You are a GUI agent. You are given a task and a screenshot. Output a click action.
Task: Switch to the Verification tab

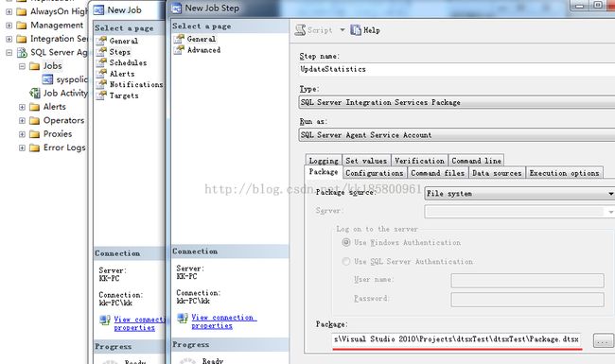pyautogui.click(x=420, y=161)
